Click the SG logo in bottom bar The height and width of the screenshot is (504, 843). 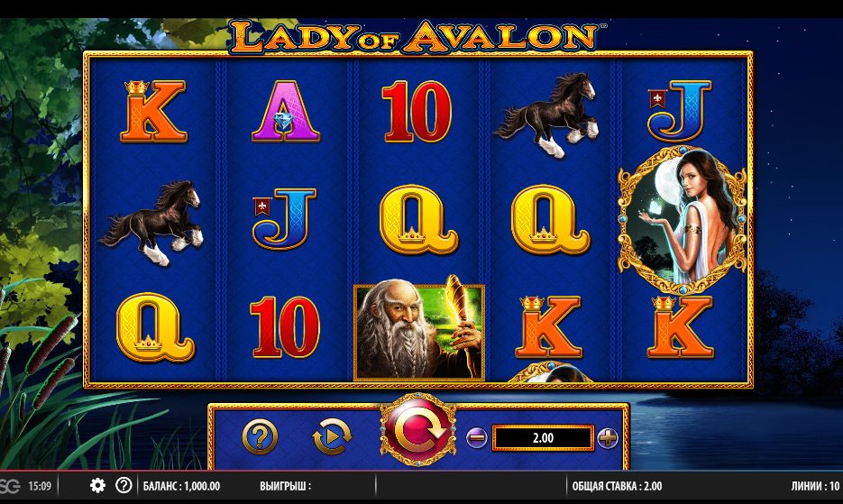[10, 486]
